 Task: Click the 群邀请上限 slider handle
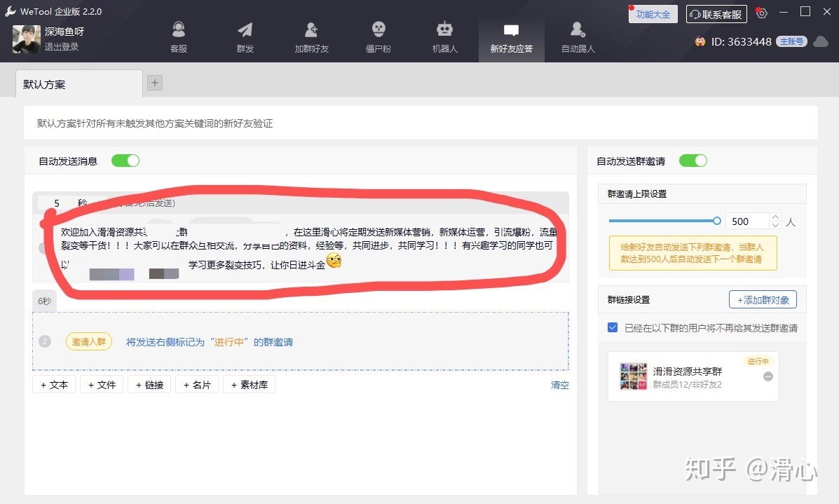[716, 221]
